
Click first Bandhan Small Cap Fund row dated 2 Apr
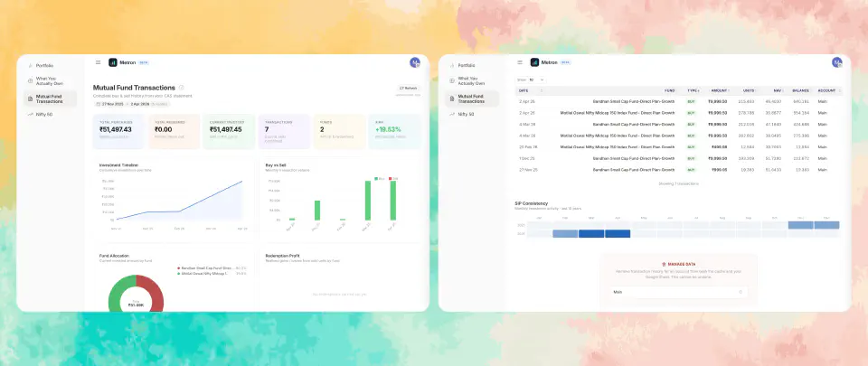tap(633, 101)
